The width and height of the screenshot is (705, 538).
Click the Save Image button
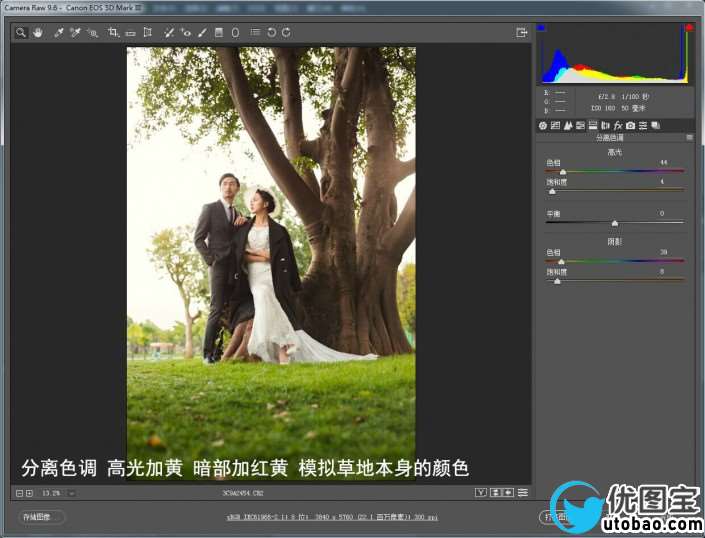(40, 517)
